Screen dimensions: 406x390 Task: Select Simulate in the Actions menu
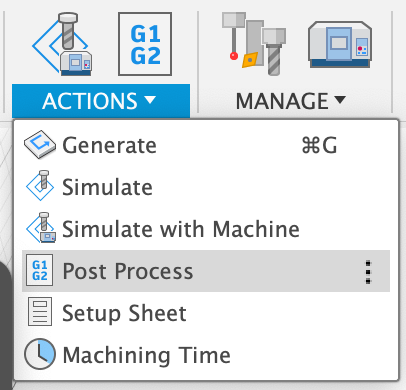point(206,187)
